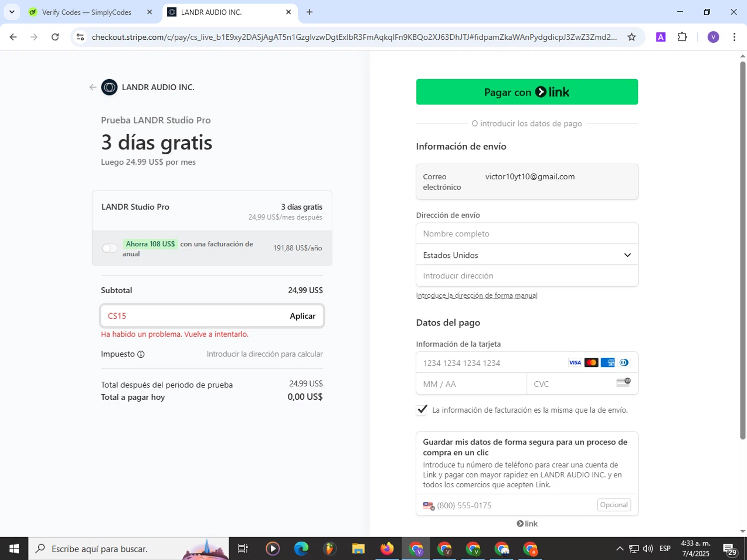Image resolution: width=747 pixels, height=560 pixels.
Task: Open the purple A browser extension
Action: point(661,37)
